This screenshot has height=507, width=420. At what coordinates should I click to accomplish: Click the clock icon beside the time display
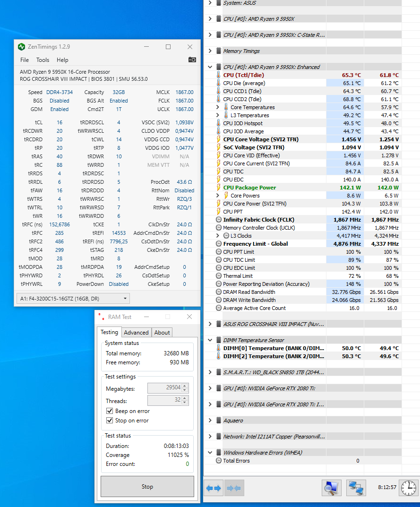(408, 488)
